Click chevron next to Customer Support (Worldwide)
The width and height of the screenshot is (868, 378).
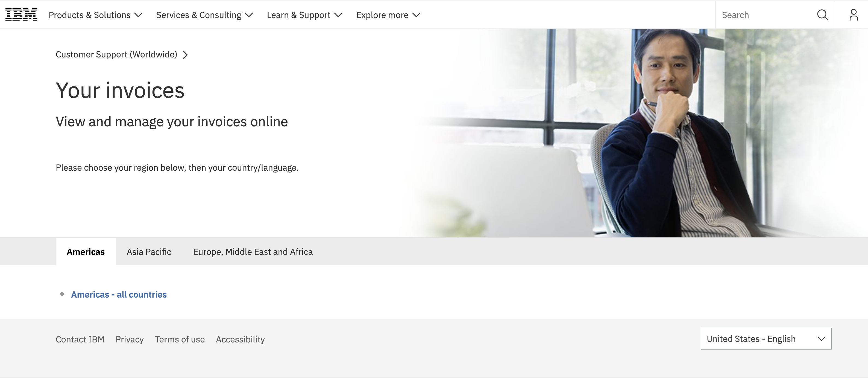(x=185, y=55)
